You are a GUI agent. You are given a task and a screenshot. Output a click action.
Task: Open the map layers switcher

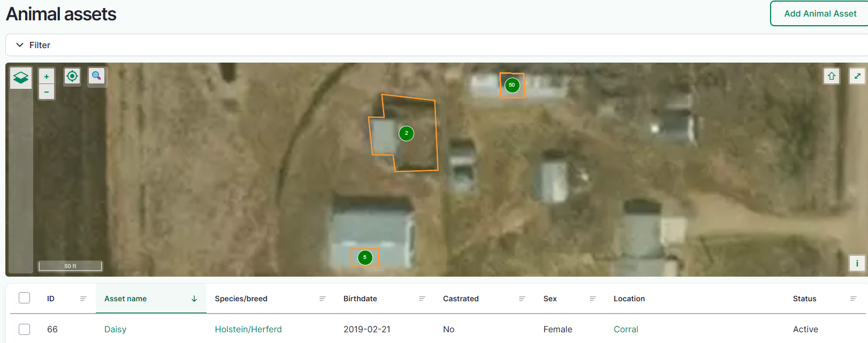21,78
